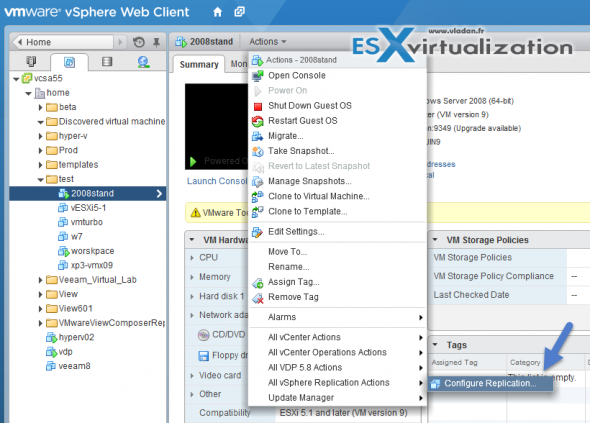Click the Restart Guest OS icon
This screenshot has width=590, height=423.
pos(258,121)
